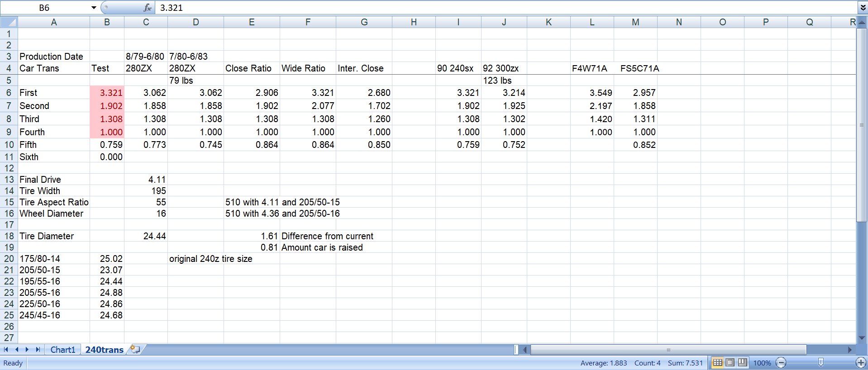Select the 'FS5C71A' cell
This screenshot has height=370, width=868.
click(635, 68)
